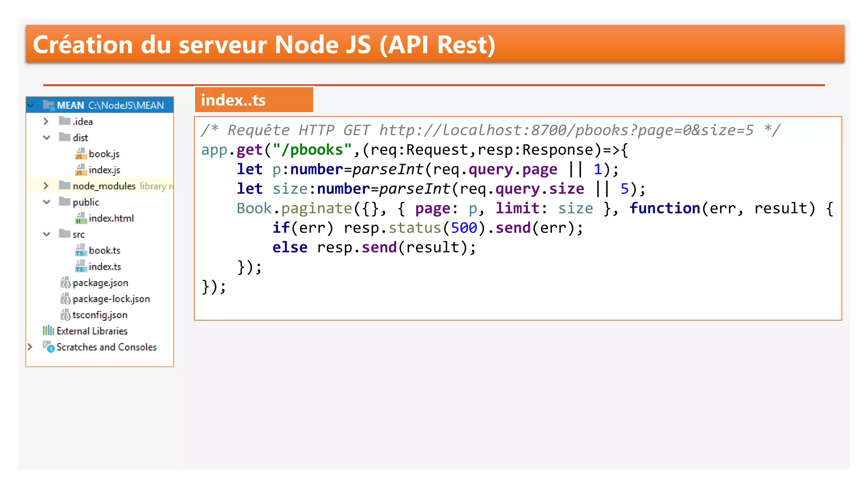Viewport: 868px width, 488px height.
Task: Open book.js in the dist folder
Action: (104, 154)
